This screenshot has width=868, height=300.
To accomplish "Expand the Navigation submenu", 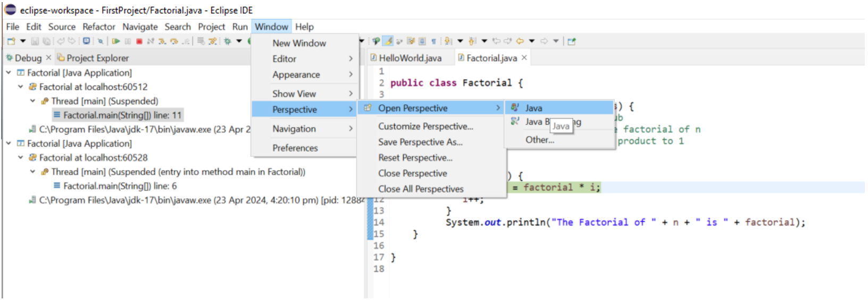I will tap(305, 129).
